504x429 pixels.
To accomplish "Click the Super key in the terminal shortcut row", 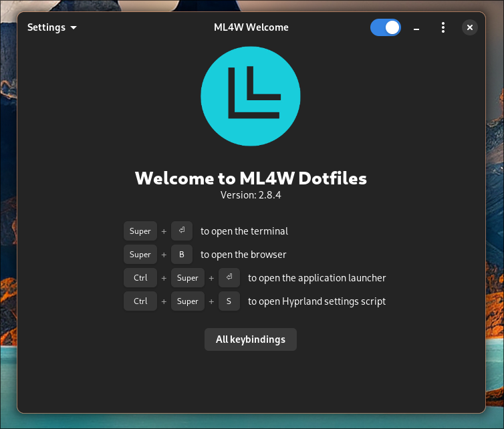I will click(140, 231).
